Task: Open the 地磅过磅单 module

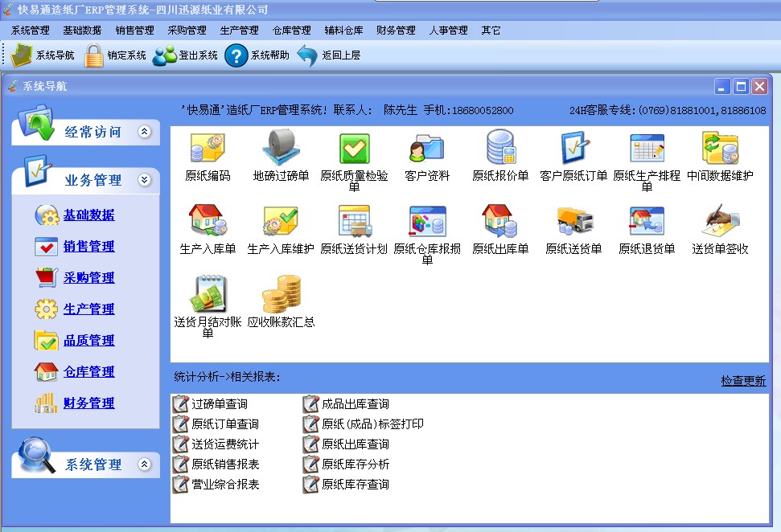Action: click(x=281, y=148)
